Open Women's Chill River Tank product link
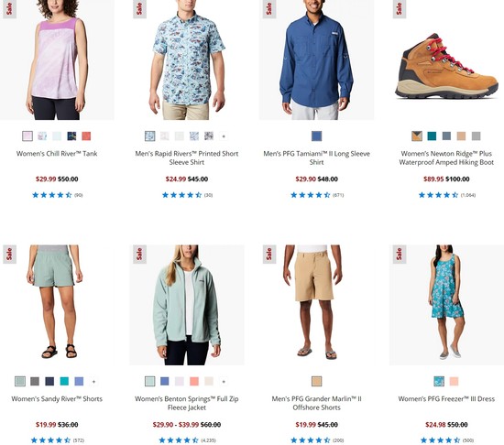 pyautogui.click(x=57, y=154)
